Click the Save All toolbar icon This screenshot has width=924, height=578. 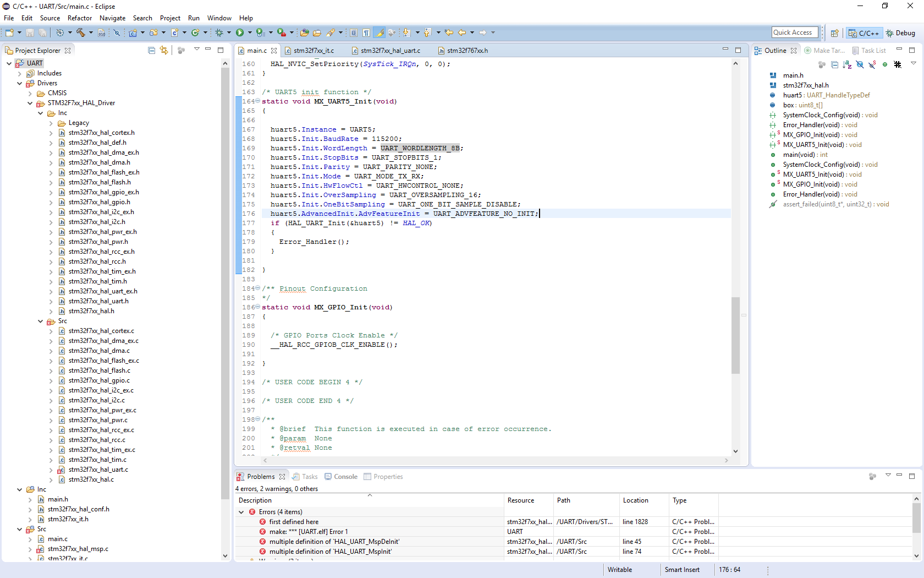[42, 32]
